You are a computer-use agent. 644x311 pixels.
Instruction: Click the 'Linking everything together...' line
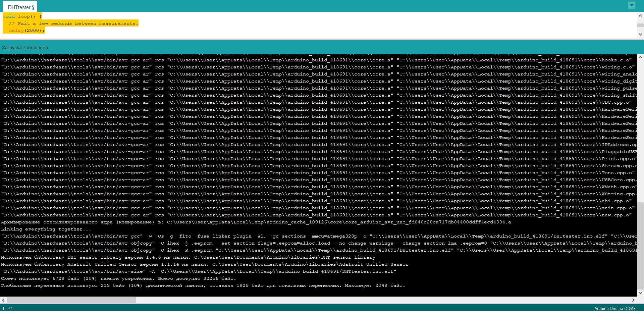click(46, 229)
